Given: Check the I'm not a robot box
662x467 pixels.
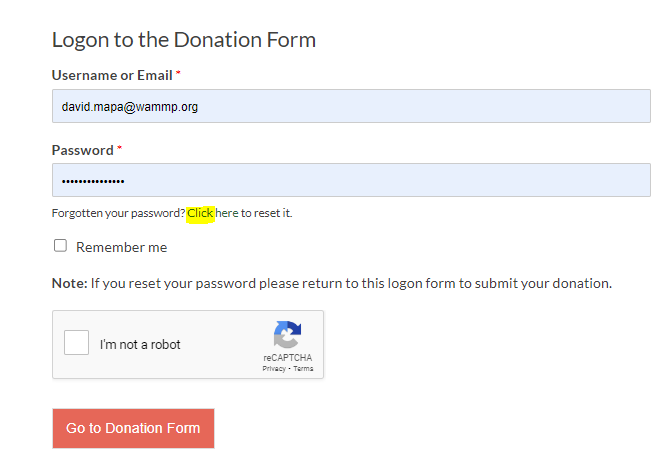Looking at the screenshot, I should pos(76,342).
